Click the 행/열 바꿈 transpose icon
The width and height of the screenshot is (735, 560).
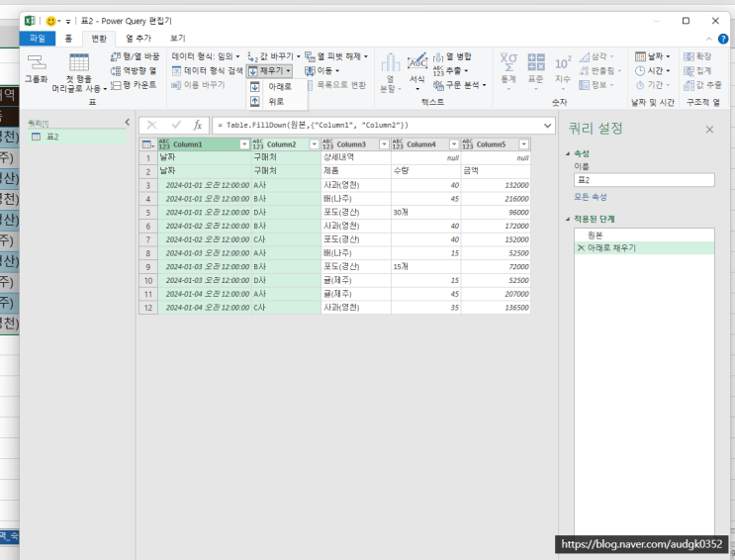(116, 56)
